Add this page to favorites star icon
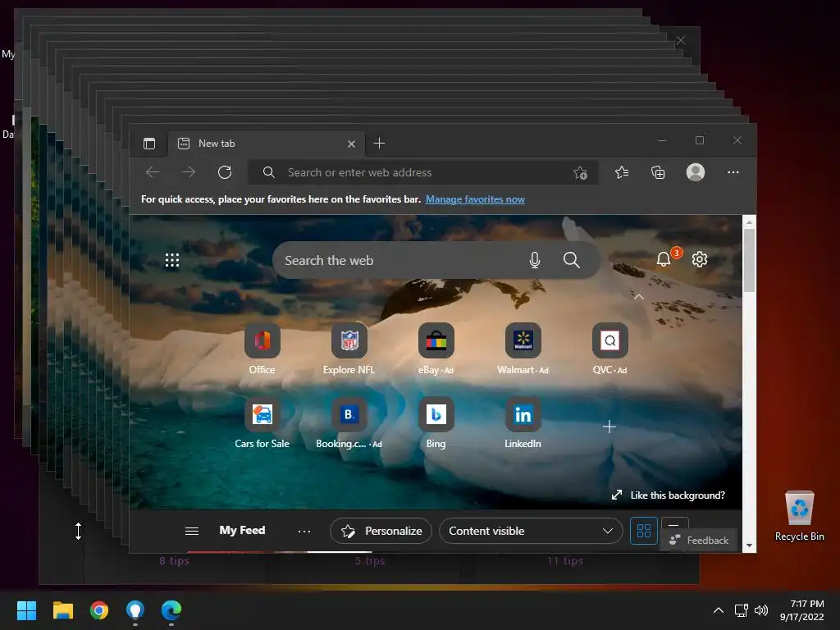This screenshot has width=840, height=630. point(580,172)
